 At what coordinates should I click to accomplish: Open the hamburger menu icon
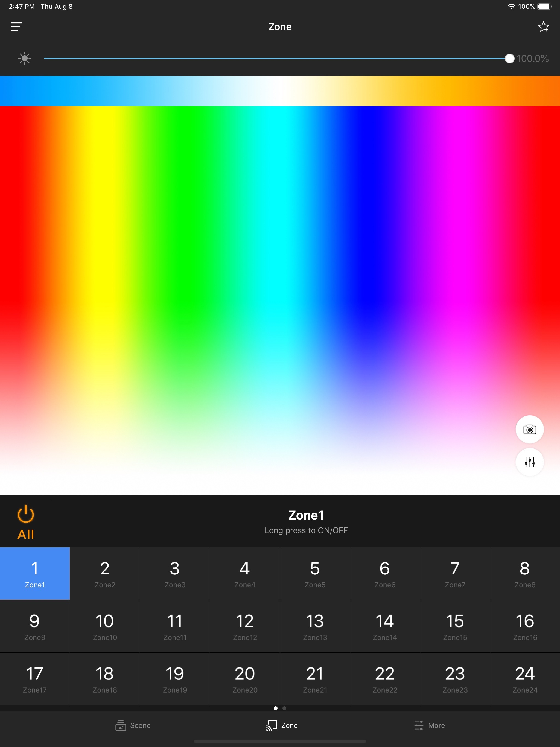pos(16,27)
